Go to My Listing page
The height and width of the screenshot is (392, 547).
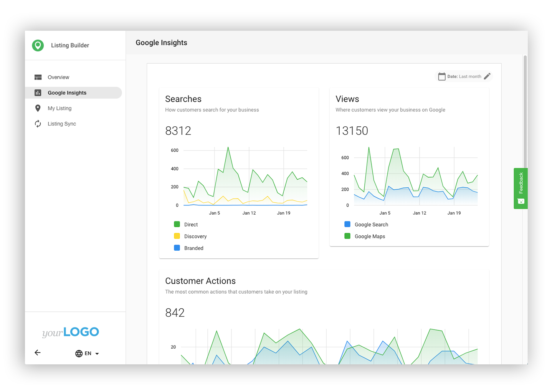(x=73, y=108)
